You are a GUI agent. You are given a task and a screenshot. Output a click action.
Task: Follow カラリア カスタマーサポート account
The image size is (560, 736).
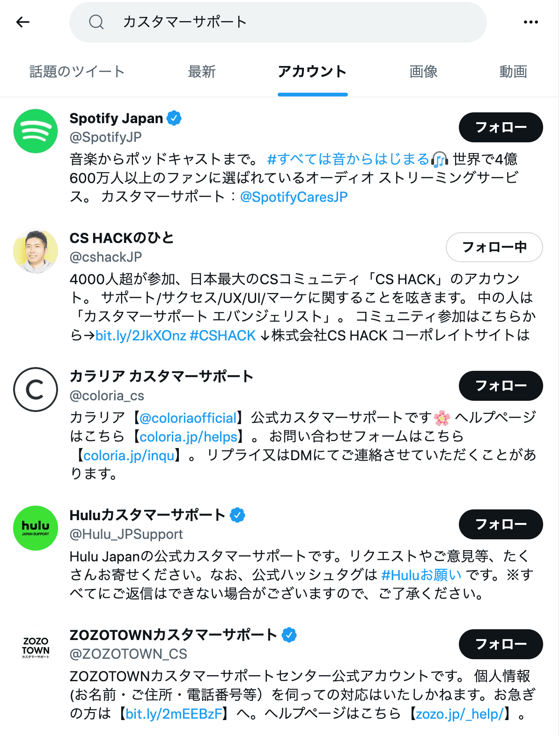point(501,386)
